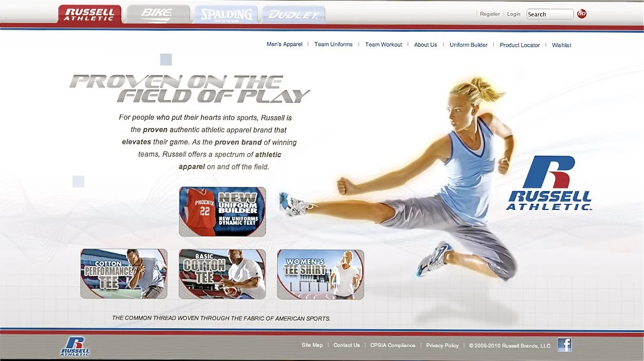Open Men's Apparel menu

(x=284, y=45)
